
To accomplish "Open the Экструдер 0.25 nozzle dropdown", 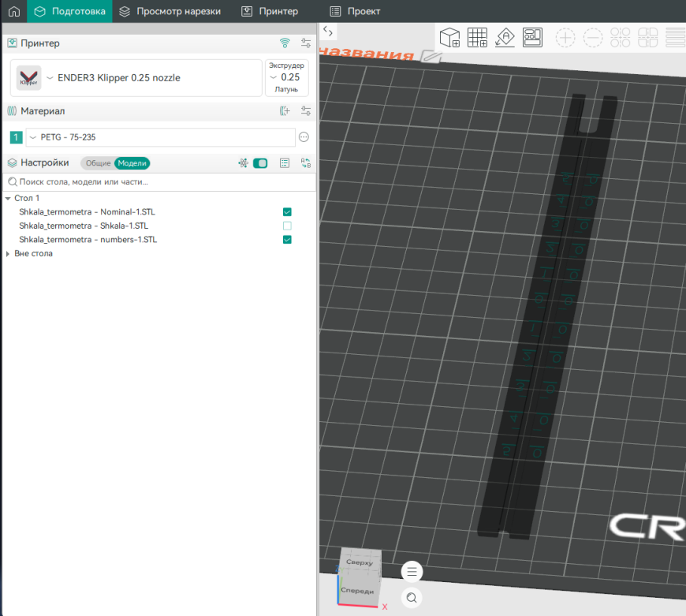I will [x=286, y=77].
